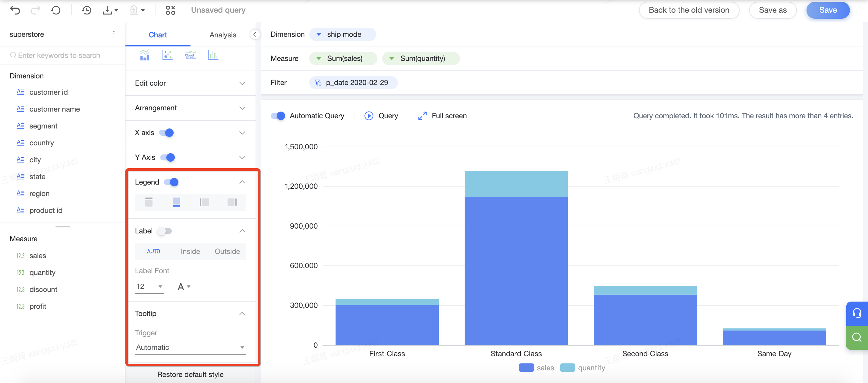The width and height of the screenshot is (868, 383).
Task: Select the scatter plot chart type
Action: (168, 55)
